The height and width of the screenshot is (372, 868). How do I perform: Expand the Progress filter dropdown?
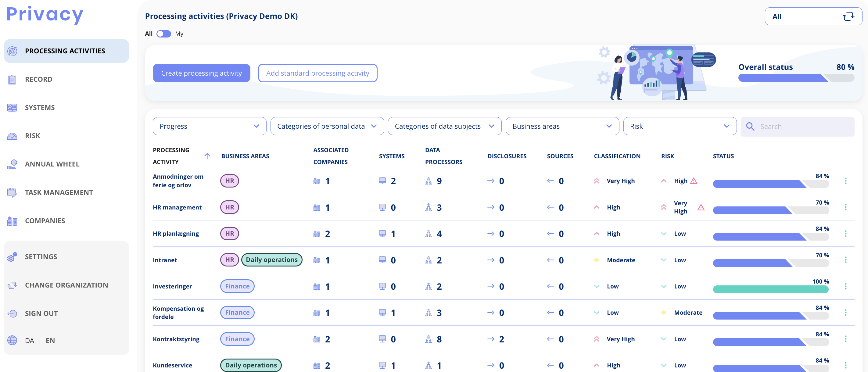point(209,126)
